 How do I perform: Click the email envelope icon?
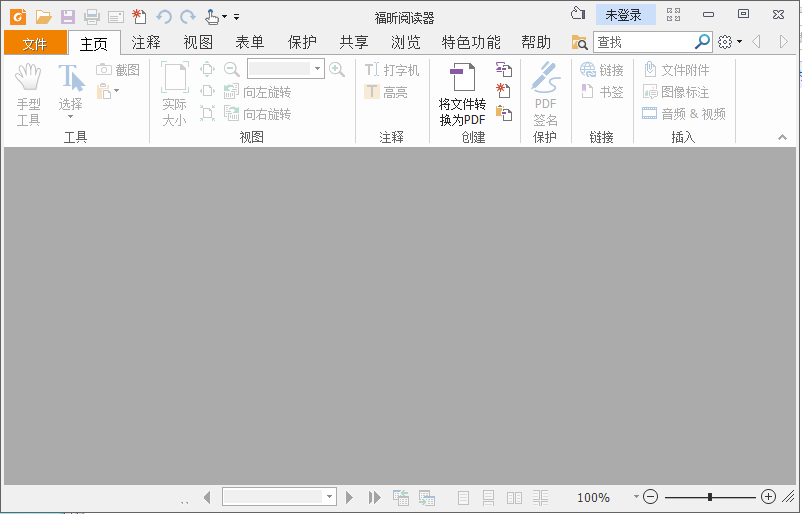coord(116,17)
